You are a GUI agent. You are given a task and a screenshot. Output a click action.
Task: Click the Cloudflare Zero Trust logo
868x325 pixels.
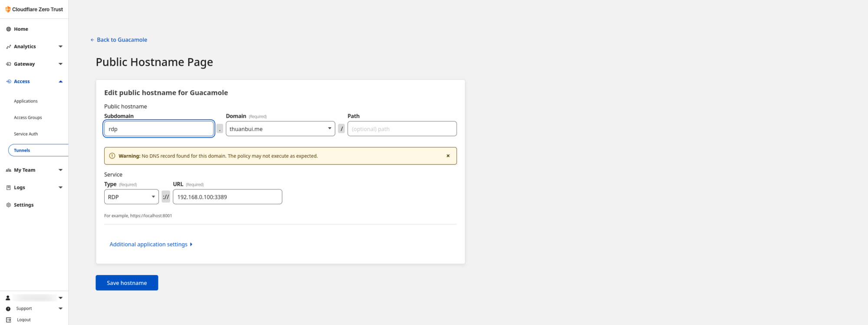coord(8,9)
